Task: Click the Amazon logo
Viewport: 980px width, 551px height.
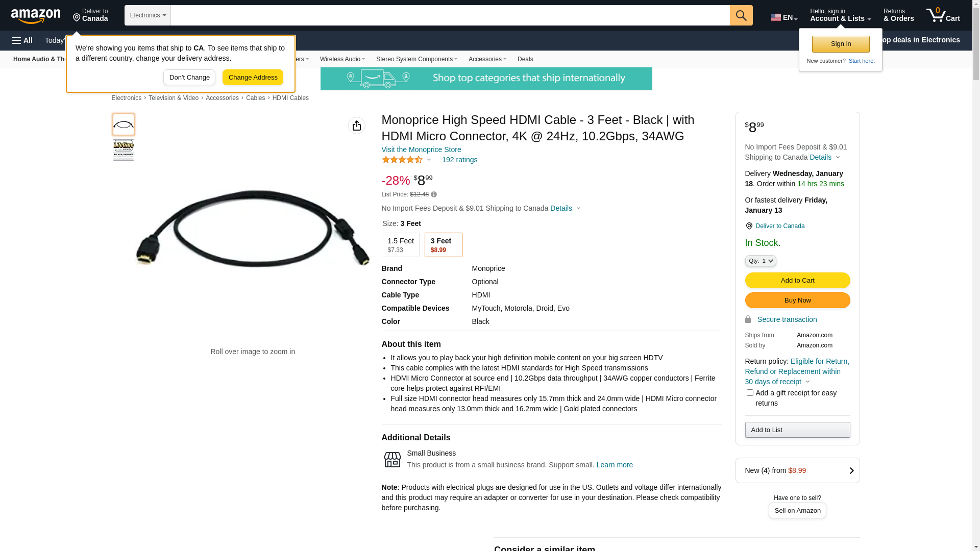Action: click(36, 16)
